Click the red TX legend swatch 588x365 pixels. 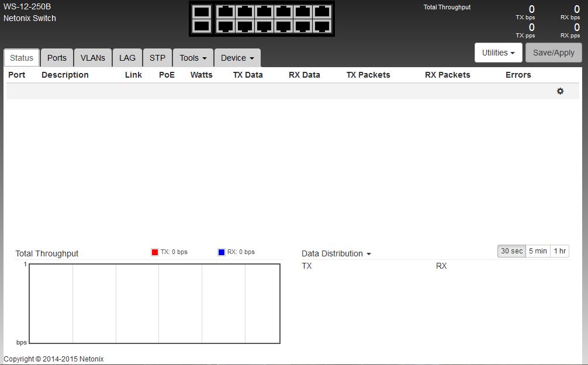tap(155, 252)
